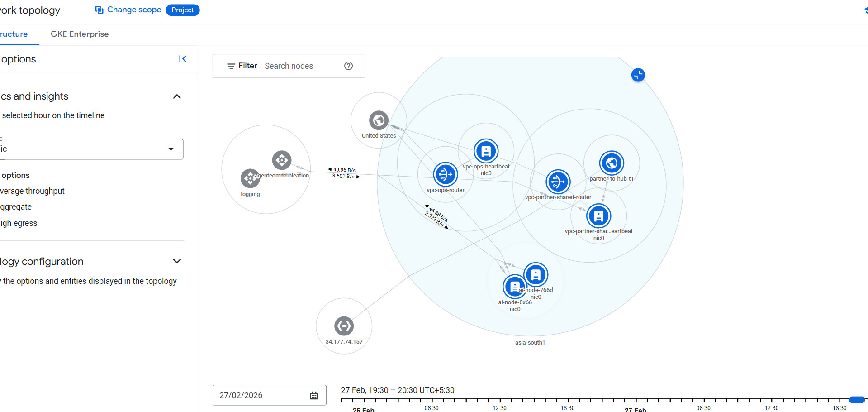Select the ai-node-766d instance node

pos(536,274)
